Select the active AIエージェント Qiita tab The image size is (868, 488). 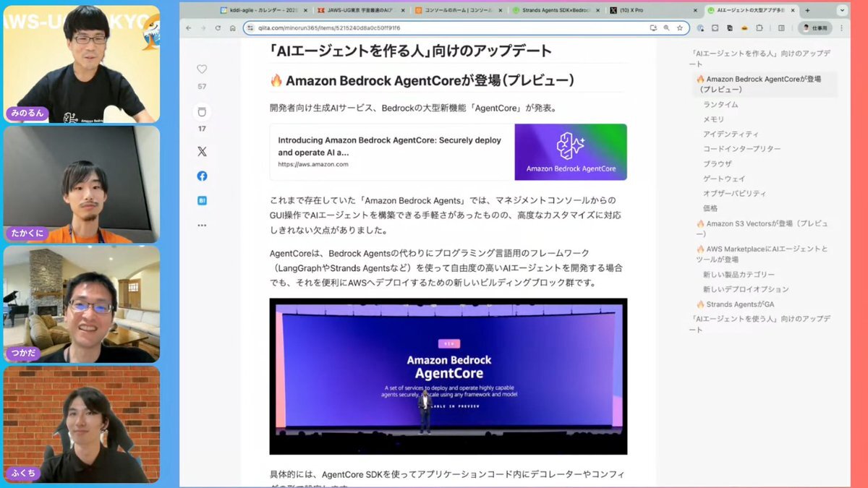point(751,10)
